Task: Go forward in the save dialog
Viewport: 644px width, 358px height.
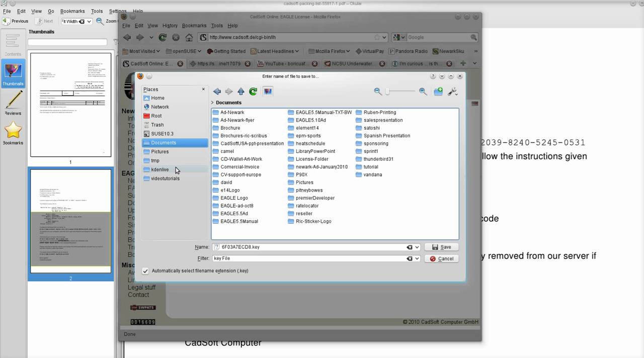Action: (229, 92)
